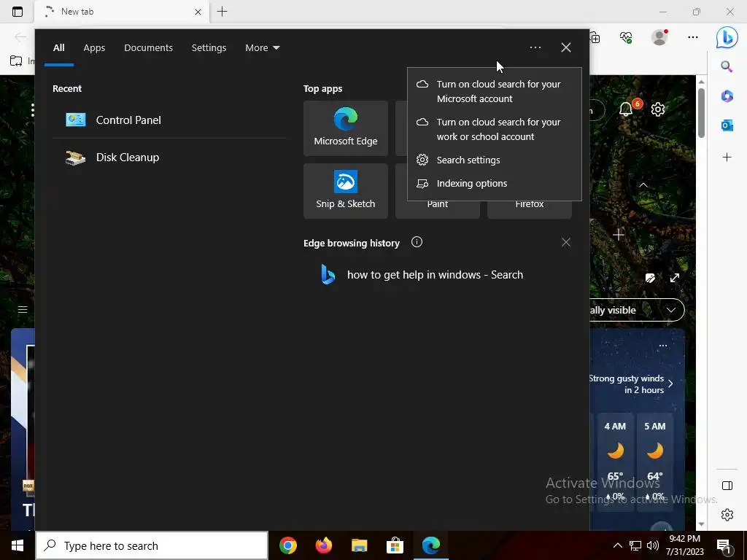Viewport: 747px width, 560px height.
Task: Open Search settings from options menu
Action: point(495,160)
